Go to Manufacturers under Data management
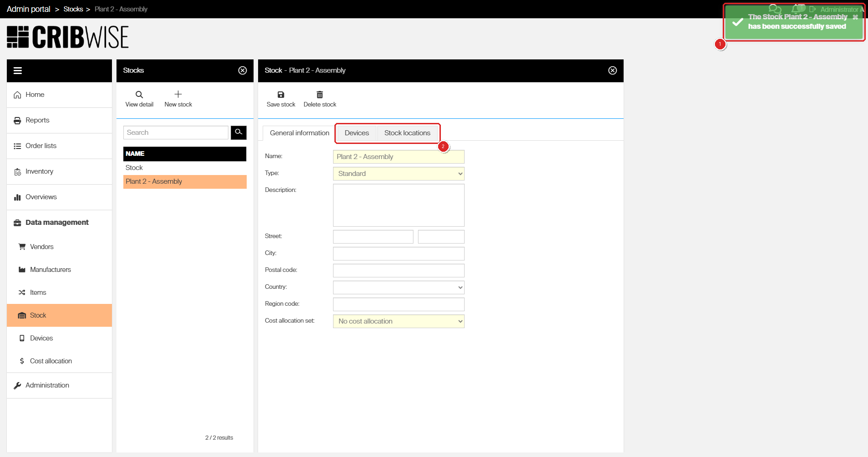Image resolution: width=868 pixels, height=457 pixels. coord(59,270)
